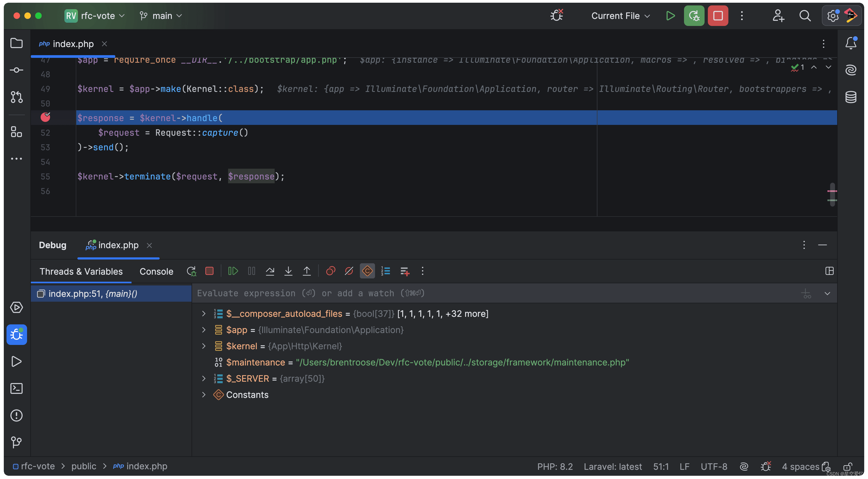Toggle Show Constants highlighted button in debug toolbar
868x479 pixels.
(x=367, y=271)
